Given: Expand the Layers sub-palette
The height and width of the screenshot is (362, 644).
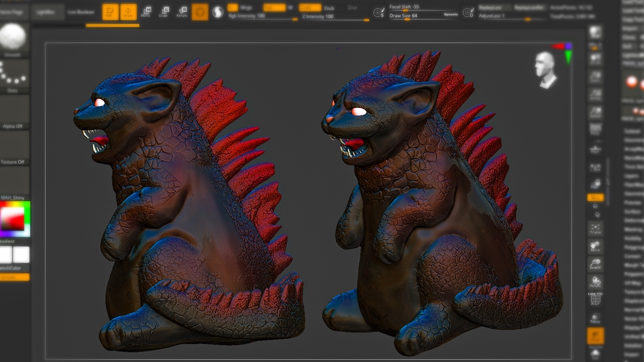Looking at the screenshot, I should point(632,176).
